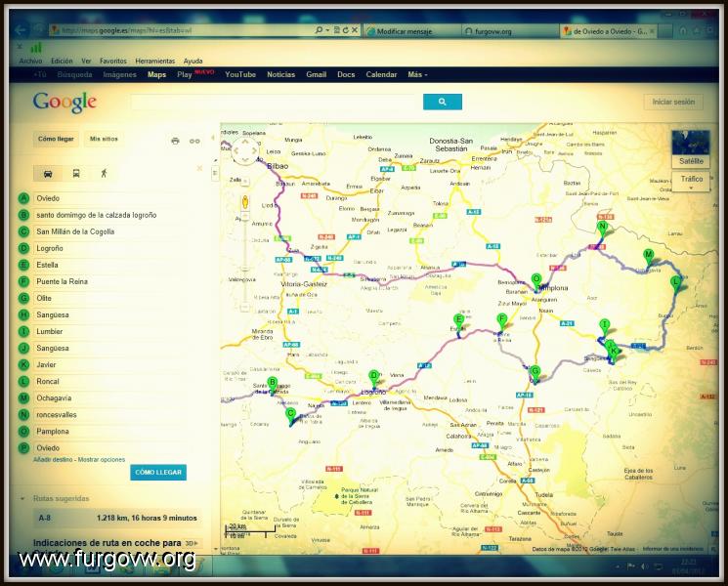Viewport: 728px width, 586px height.
Task: Click Calendar in Google bar
Action: (x=381, y=74)
